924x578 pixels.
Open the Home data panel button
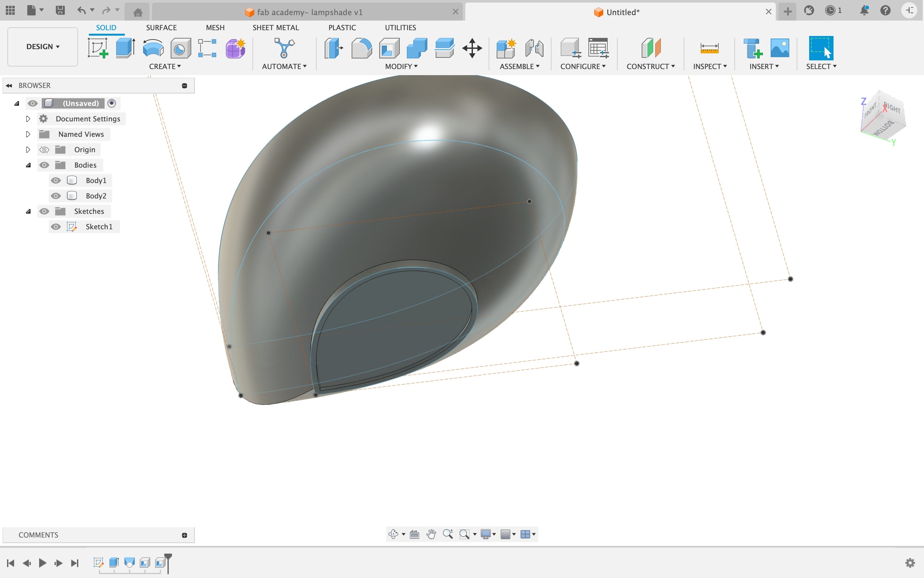coord(138,12)
